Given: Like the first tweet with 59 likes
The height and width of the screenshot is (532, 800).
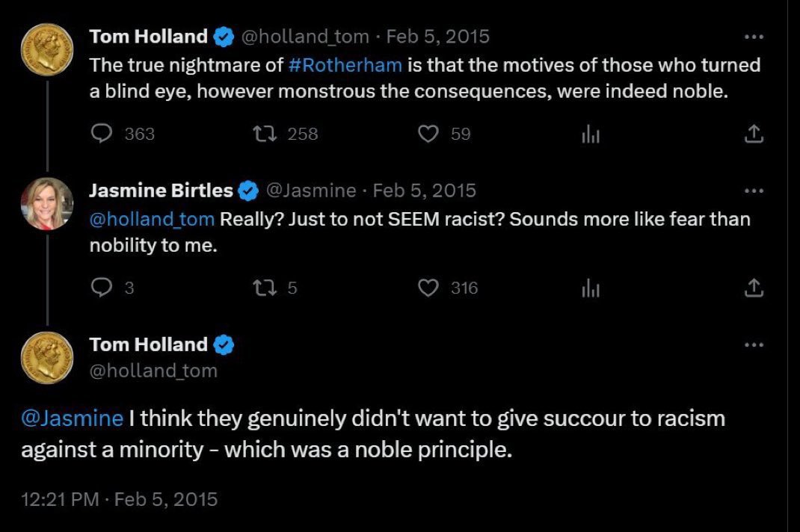Looking at the screenshot, I should point(428,134).
